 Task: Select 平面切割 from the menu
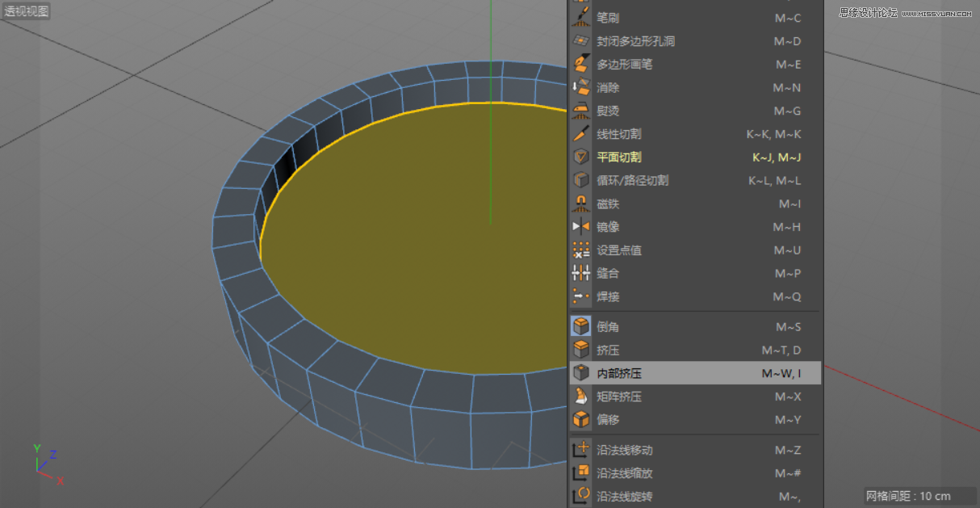pos(618,157)
